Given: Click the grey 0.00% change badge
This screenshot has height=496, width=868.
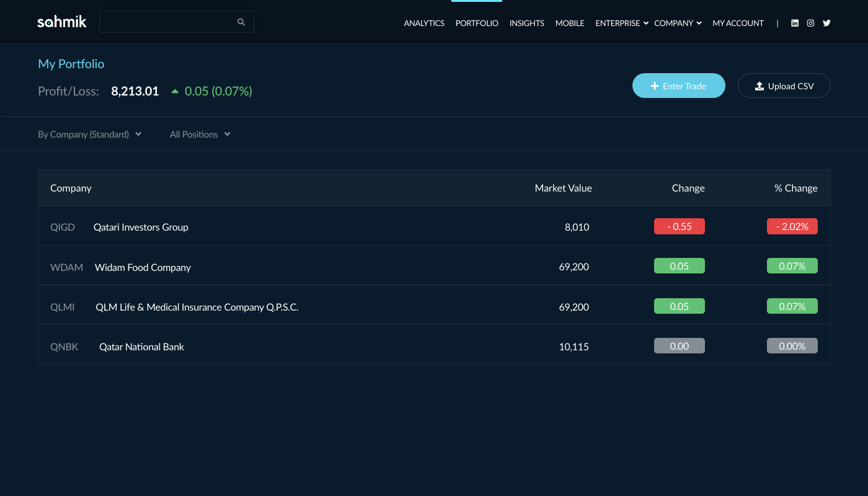Looking at the screenshot, I should [x=792, y=346].
